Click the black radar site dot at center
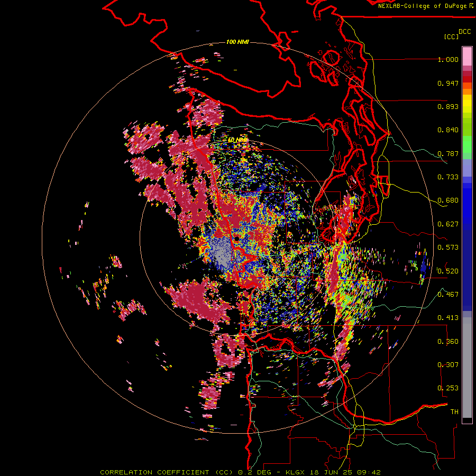476x476 pixels. coord(237,239)
